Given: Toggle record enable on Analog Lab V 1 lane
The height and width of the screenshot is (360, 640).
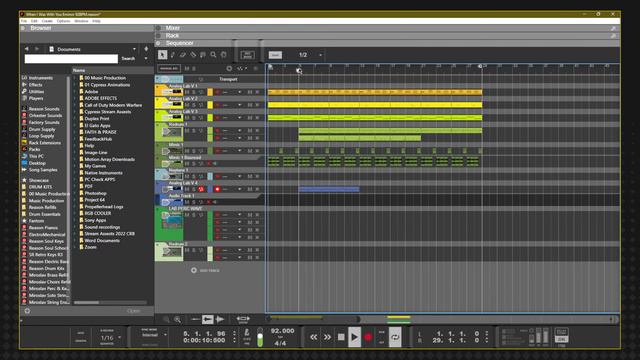Looking at the screenshot, I should (x=217, y=92).
